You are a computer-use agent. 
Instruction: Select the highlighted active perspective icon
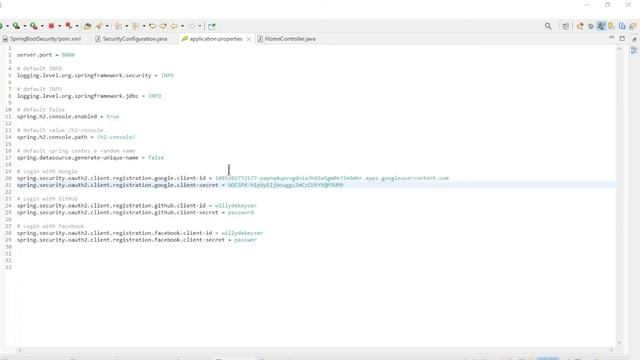(601, 26)
